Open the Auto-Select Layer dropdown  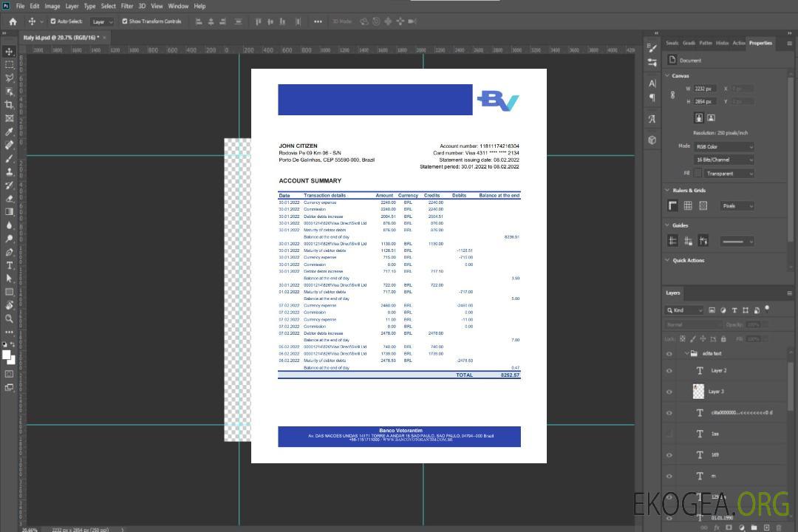(x=102, y=21)
